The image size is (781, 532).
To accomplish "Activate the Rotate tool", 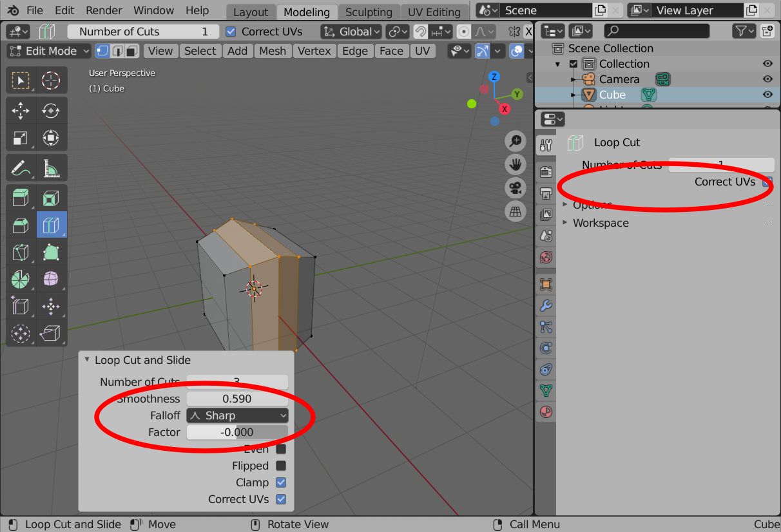I will click(51, 111).
